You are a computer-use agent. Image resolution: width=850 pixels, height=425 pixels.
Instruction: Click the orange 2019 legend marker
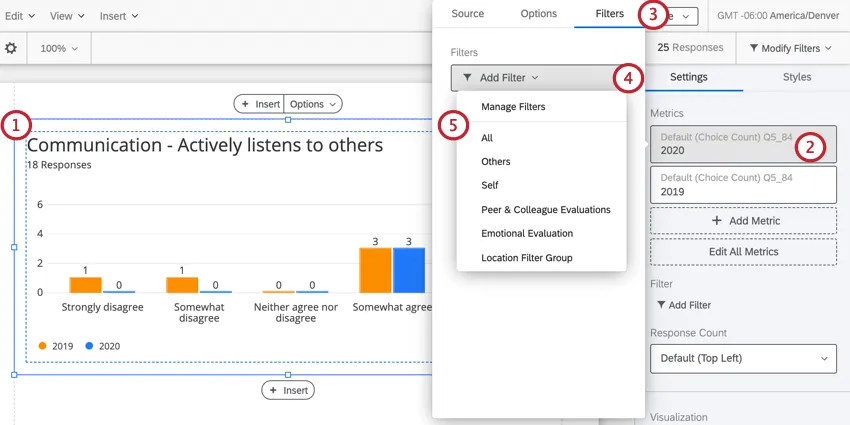point(42,346)
